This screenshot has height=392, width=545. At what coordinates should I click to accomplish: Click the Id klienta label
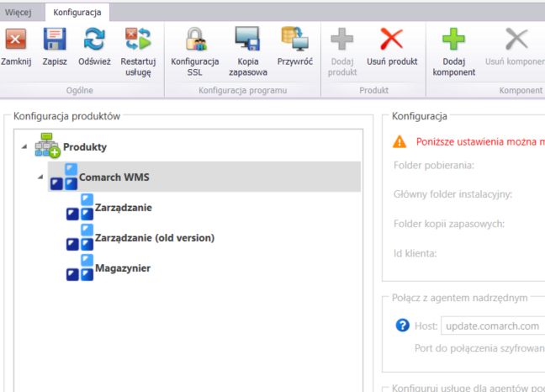[x=415, y=253]
